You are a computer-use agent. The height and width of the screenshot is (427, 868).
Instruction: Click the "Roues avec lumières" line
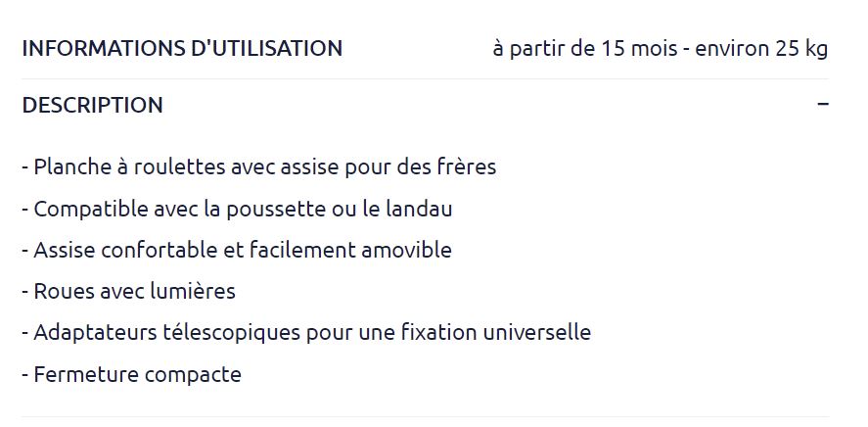(x=129, y=291)
